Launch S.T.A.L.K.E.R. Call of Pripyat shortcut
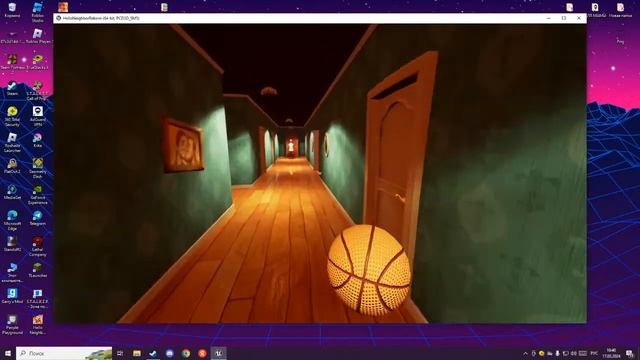The height and width of the screenshot is (360, 640). pyautogui.click(x=38, y=90)
